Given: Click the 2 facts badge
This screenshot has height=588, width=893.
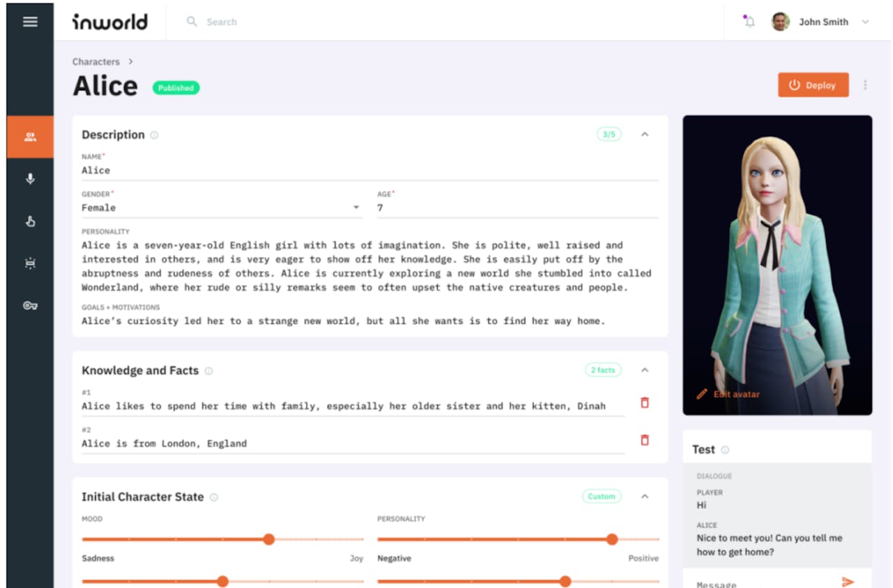Looking at the screenshot, I should [x=603, y=370].
